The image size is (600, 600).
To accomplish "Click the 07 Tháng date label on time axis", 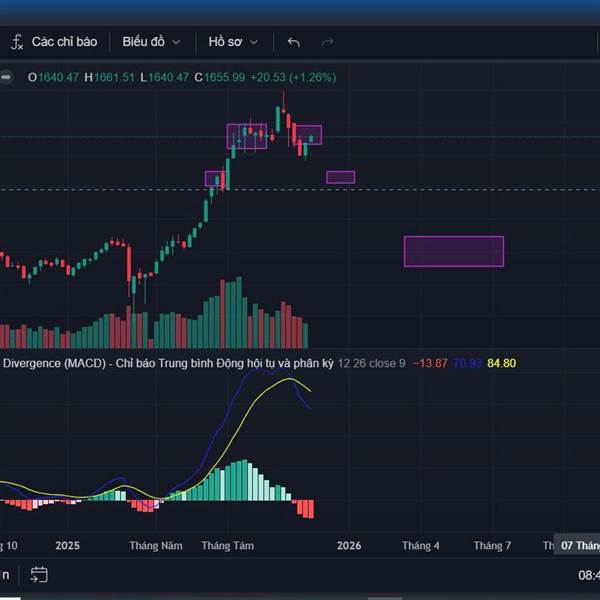I will (x=579, y=546).
